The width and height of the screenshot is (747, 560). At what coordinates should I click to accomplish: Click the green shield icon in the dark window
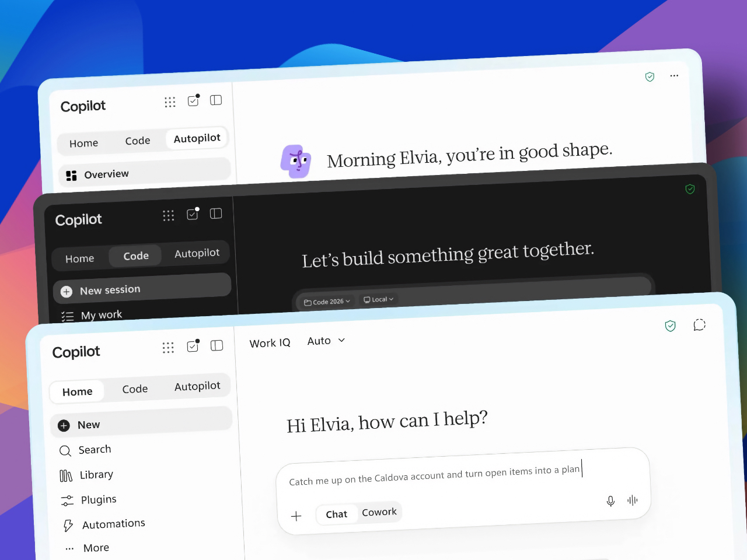point(690,189)
